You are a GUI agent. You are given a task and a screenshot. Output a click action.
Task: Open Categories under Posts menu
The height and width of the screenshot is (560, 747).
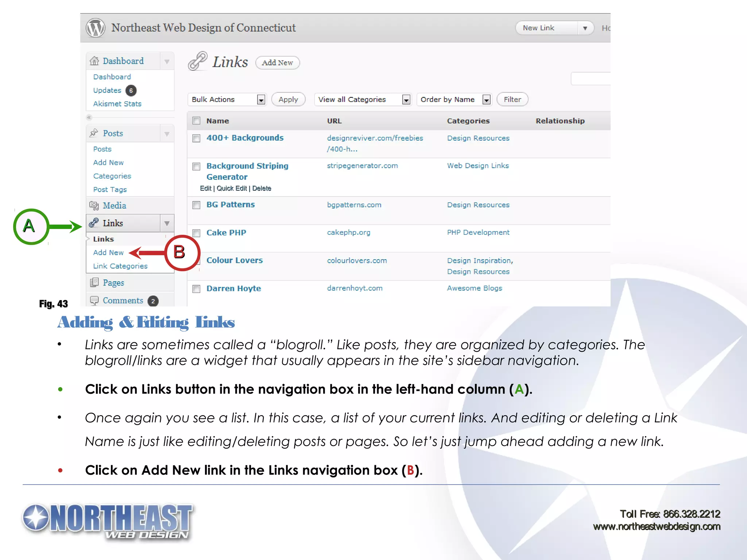112,176
